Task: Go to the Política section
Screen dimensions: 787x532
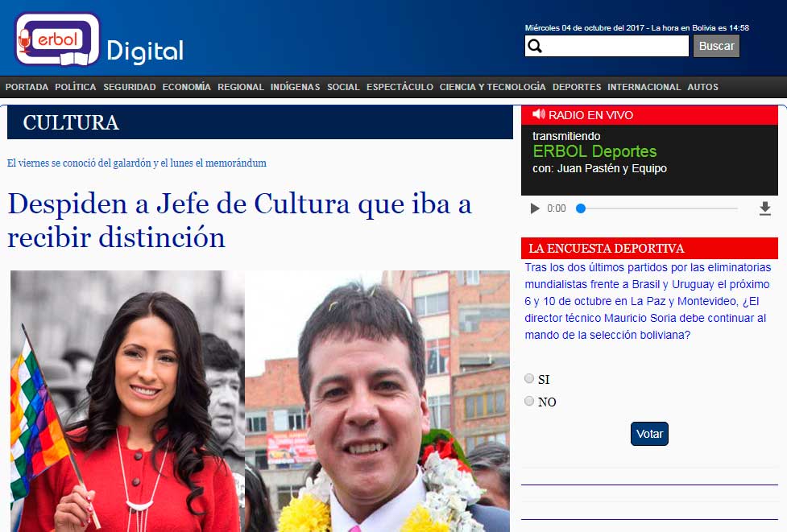Action: click(76, 87)
